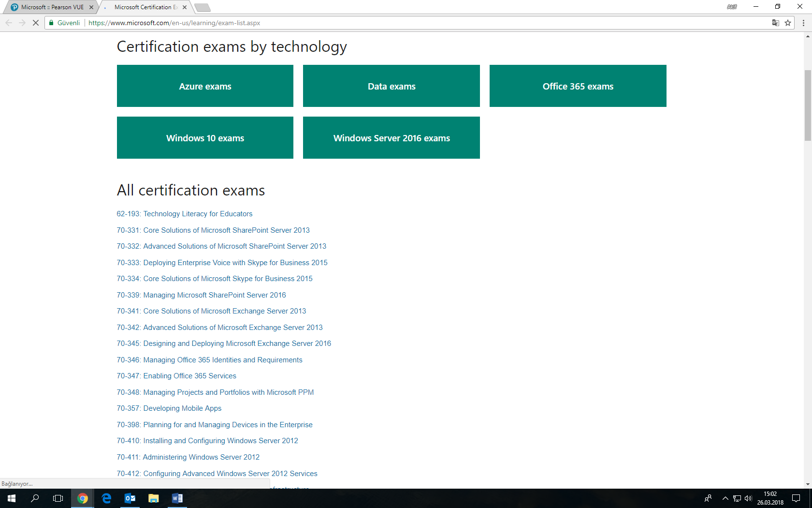The image size is (812, 508).
Task: Open 70-332 Advanced Solutions SharePoint 2013 link
Action: pyautogui.click(x=221, y=246)
